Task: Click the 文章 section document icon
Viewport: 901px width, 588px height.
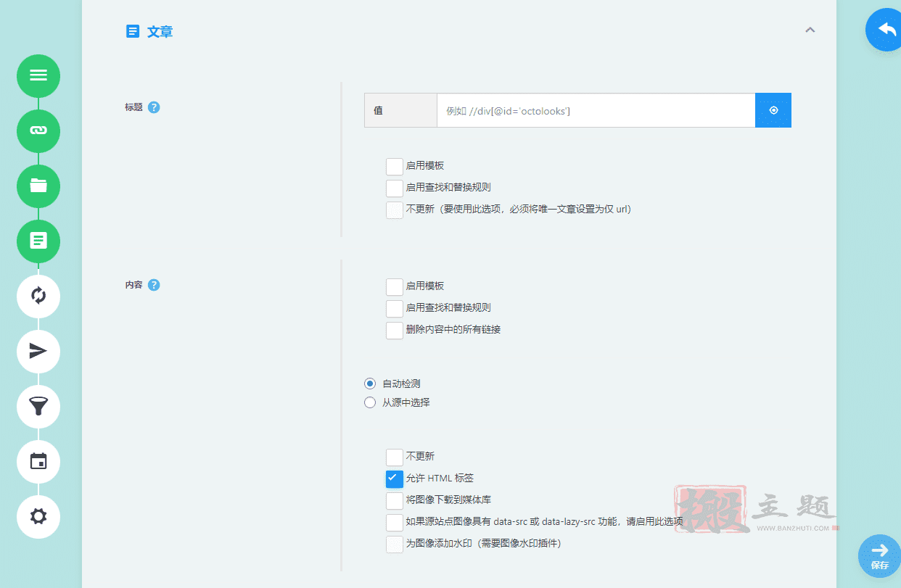Action: pos(133,31)
